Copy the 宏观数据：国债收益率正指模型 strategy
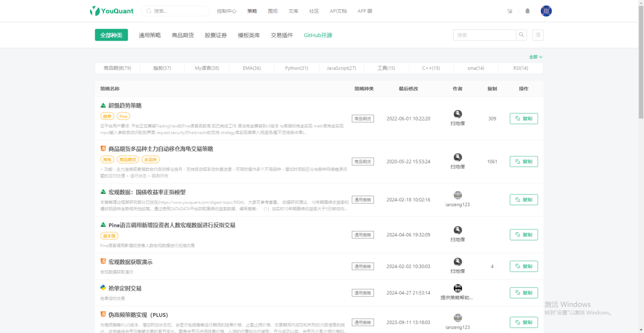The image size is (644, 333). [x=524, y=200]
